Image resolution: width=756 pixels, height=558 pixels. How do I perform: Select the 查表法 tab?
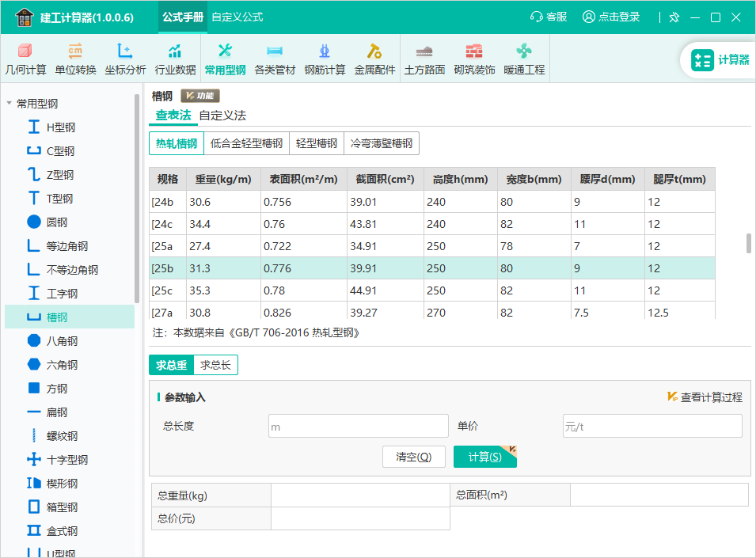173,116
